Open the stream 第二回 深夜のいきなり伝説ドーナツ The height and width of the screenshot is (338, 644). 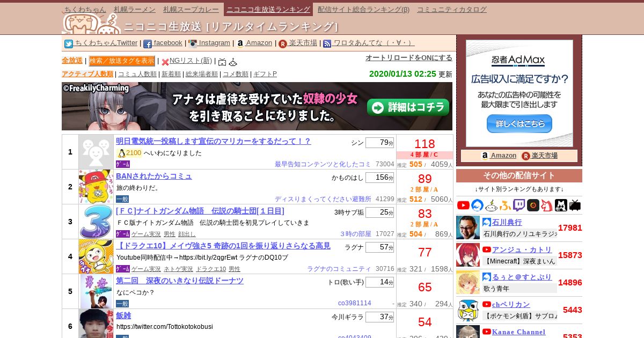[180, 281]
